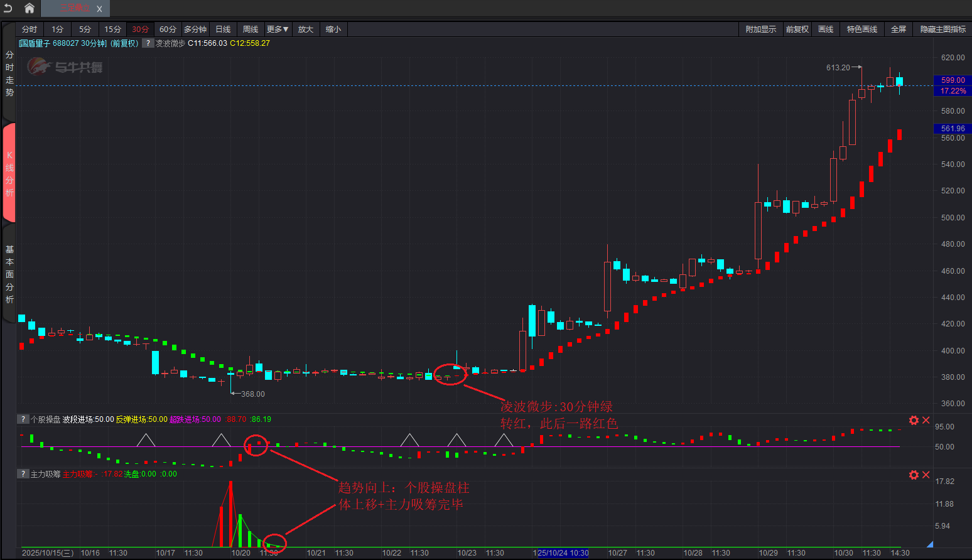This screenshot has height=560, width=972.
Task: Switch to the 日线 daily chart tab
Action: (x=223, y=30)
